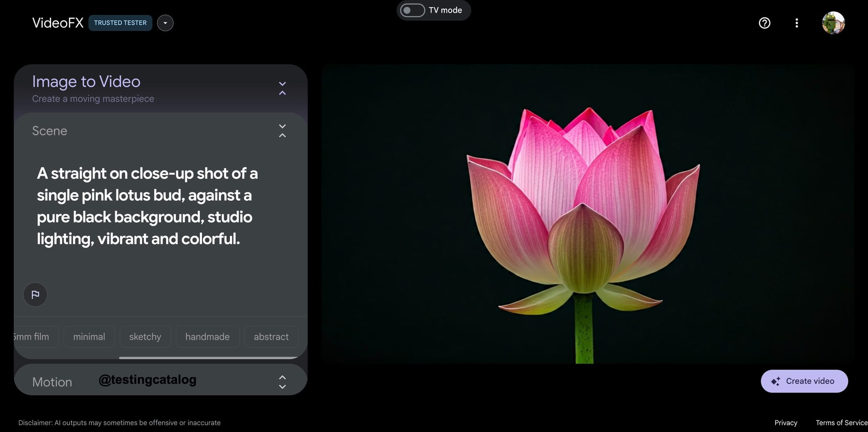Screen dimensions: 868x432
Task: Select the handmade style chip
Action: [x=207, y=337]
